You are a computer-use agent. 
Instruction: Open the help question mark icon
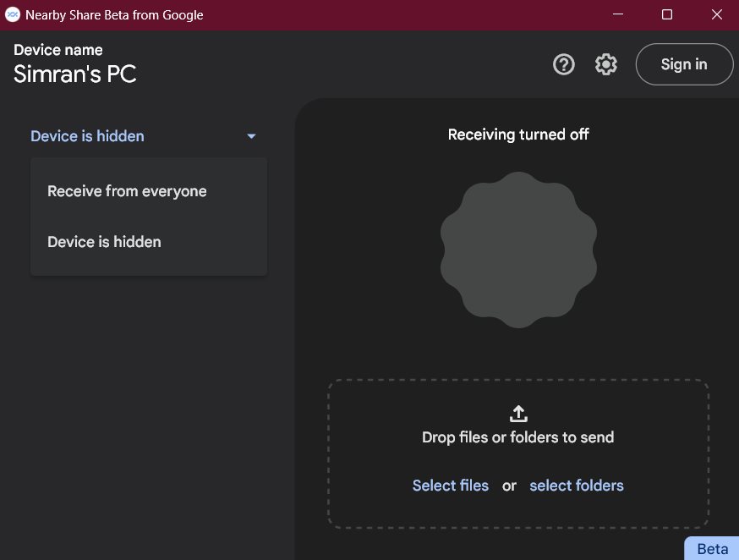(564, 64)
